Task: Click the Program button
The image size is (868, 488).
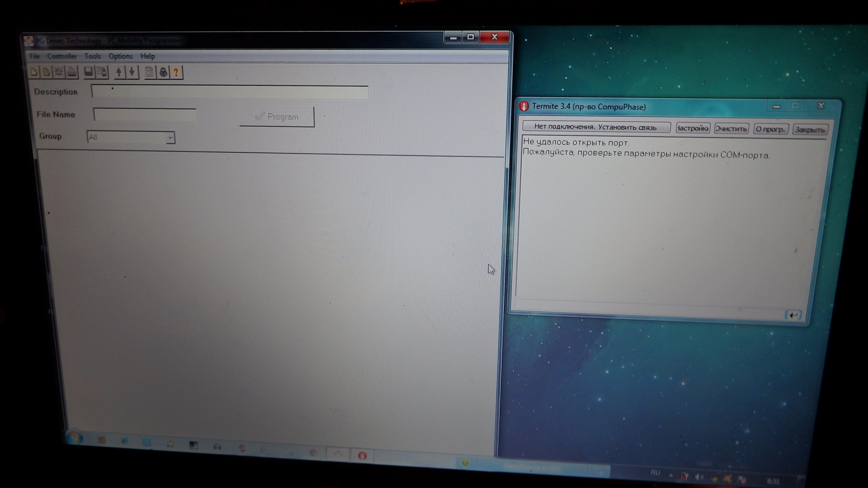Action: tap(277, 117)
